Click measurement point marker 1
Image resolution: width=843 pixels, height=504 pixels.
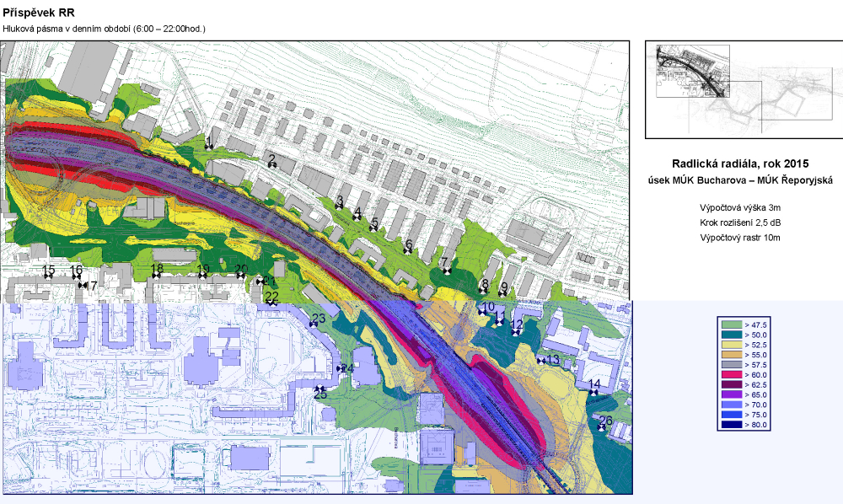point(209,145)
